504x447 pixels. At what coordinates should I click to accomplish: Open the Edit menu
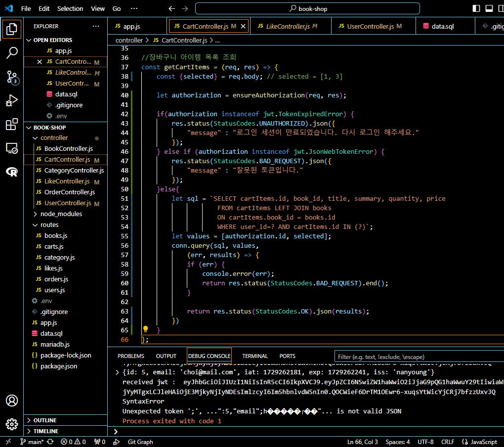tap(44, 9)
